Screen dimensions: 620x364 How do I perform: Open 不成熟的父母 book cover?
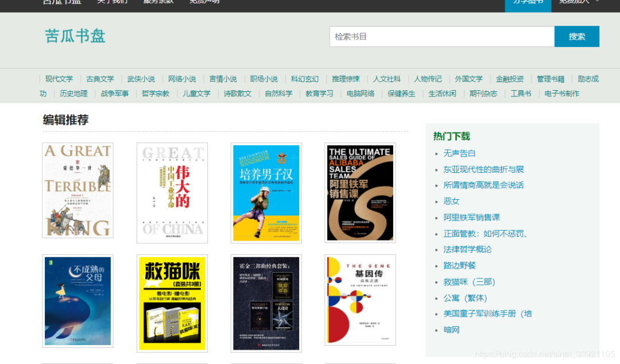click(78, 301)
